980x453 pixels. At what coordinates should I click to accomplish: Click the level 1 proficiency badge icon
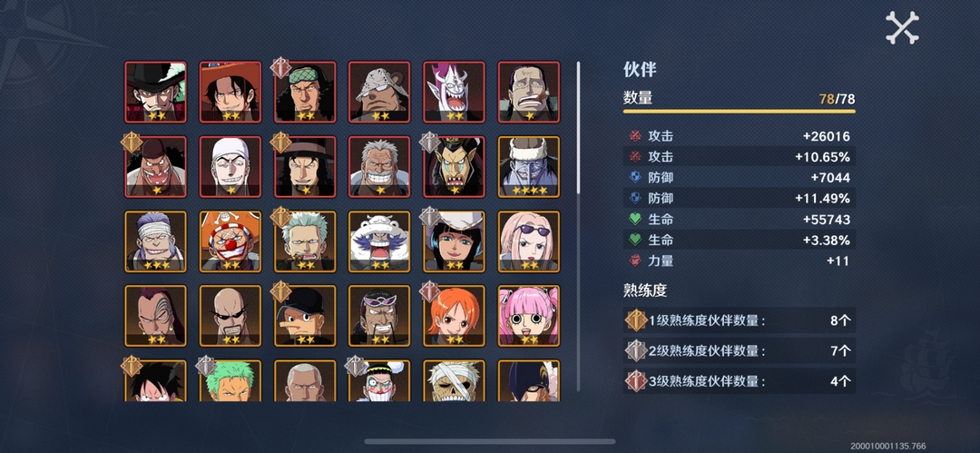coord(636,320)
